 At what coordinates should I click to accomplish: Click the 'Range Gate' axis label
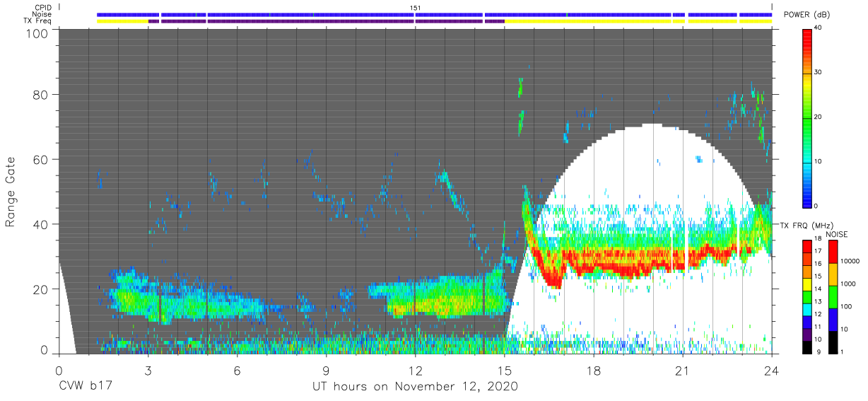[11, 191]
